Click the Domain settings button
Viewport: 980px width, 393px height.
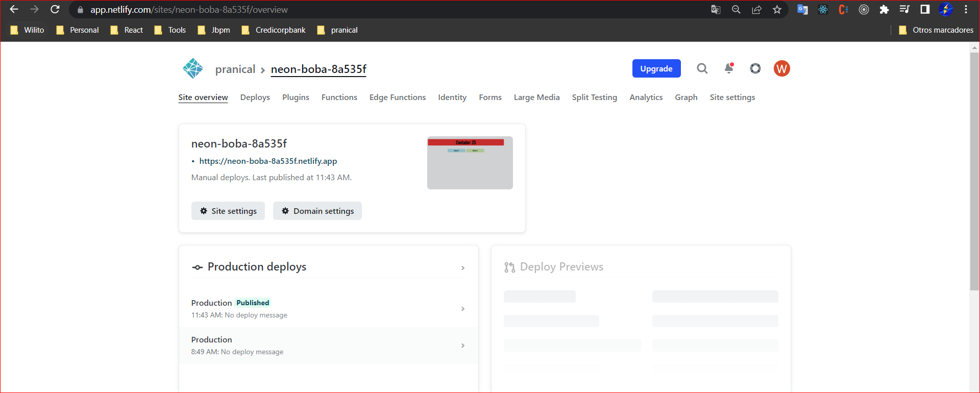(317, 211)
